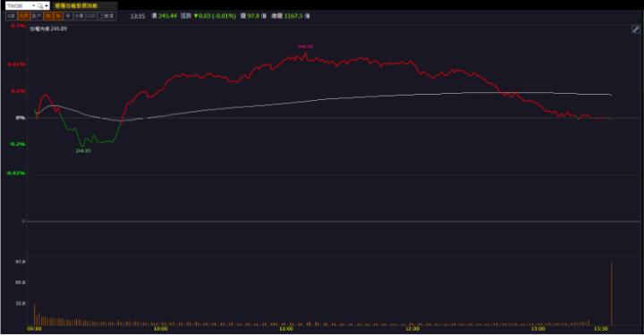Screen dimensions: 644x335
Task: Open the small arrow inside the TWC50 box
Action: pyautogui.click(x=34, y=5)
